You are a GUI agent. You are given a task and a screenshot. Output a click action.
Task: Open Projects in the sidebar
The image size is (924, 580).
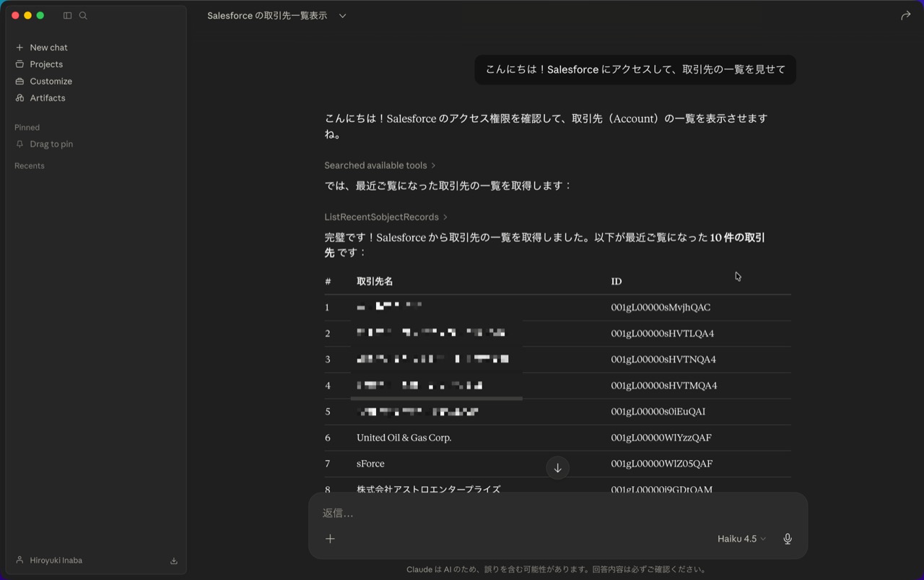pos(46,64)
